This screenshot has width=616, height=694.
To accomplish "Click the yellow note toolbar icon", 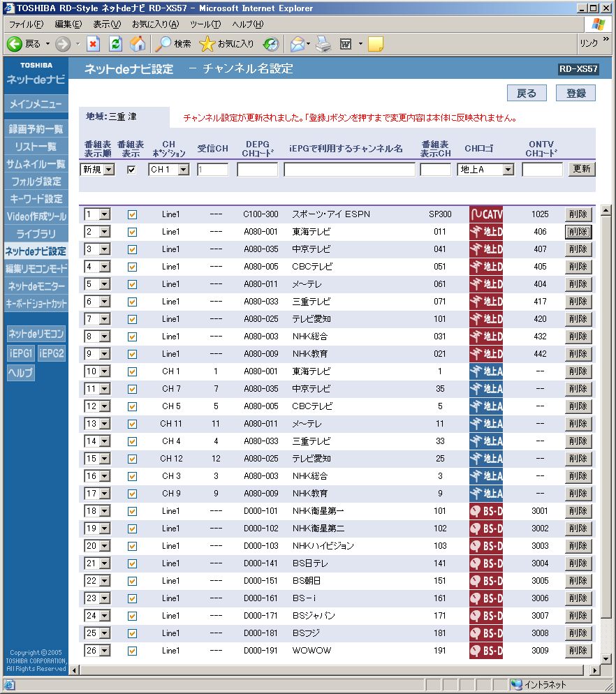I will [x=376, y=44].
